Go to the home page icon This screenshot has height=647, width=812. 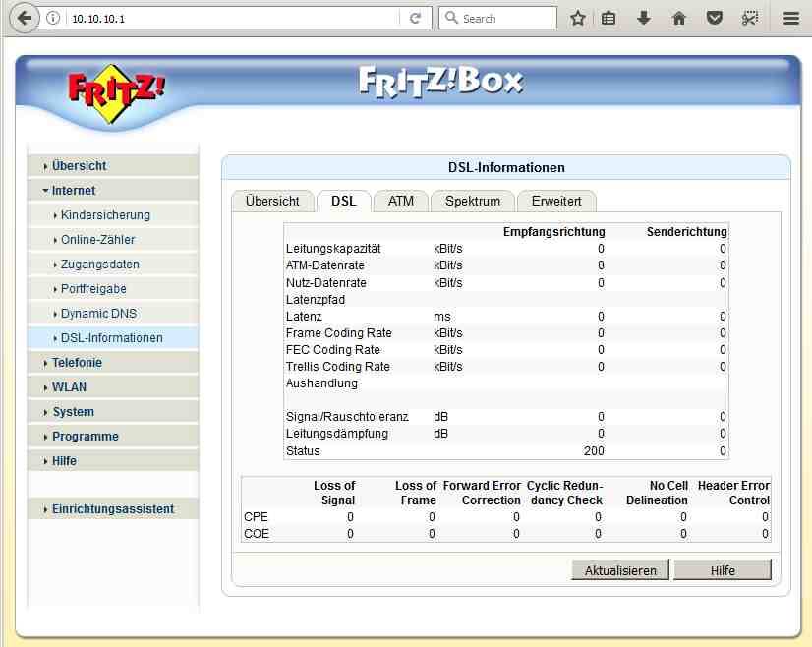(x=679, y=18)
